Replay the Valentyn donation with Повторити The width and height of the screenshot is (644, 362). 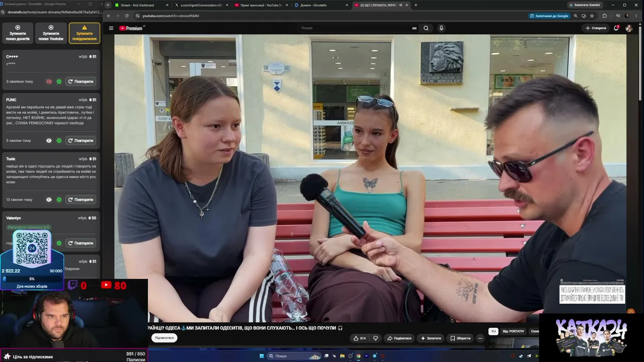(80, 243)
